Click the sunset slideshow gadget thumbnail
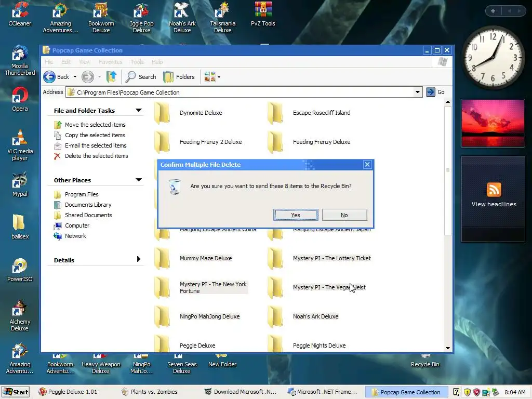Screen dimensions: 532x399 click(493, 123)
